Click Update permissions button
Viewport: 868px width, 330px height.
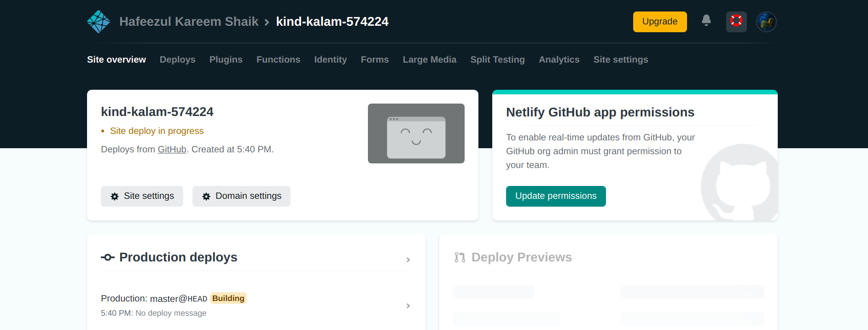555,196
